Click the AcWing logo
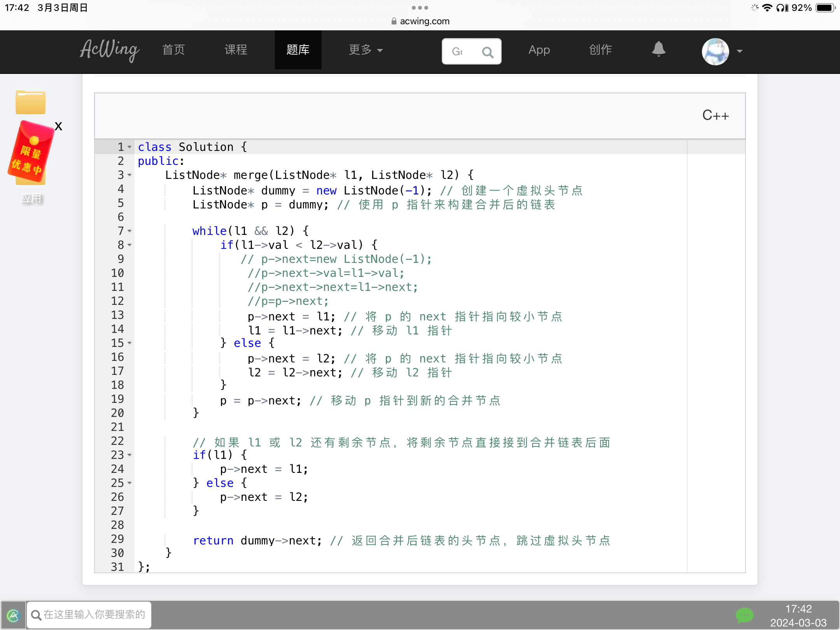Viewport: 840px width, 630px height. 109,50
